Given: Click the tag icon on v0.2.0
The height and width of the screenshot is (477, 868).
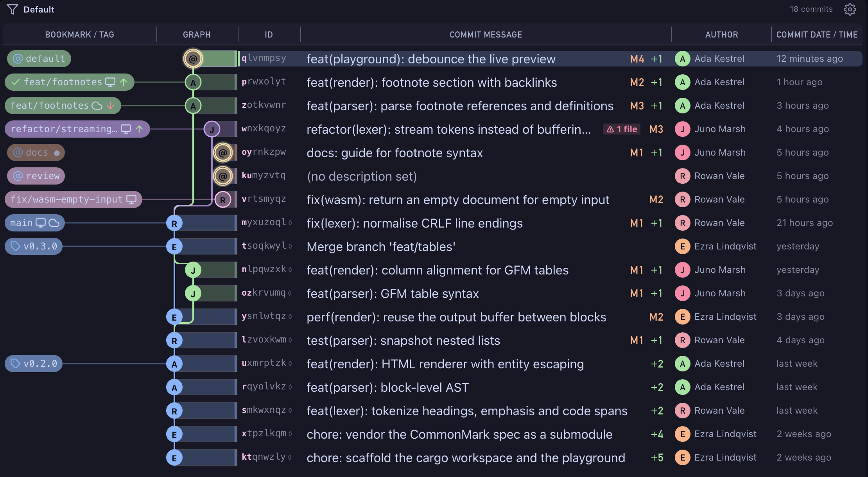Looking at the screenshot, I should coord(15,364).
